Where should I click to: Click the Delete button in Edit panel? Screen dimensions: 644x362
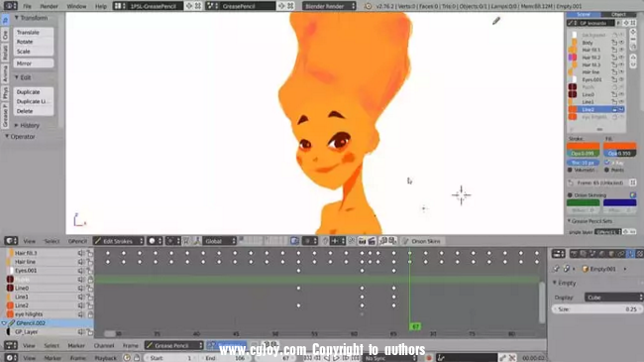tap(34, 111)
